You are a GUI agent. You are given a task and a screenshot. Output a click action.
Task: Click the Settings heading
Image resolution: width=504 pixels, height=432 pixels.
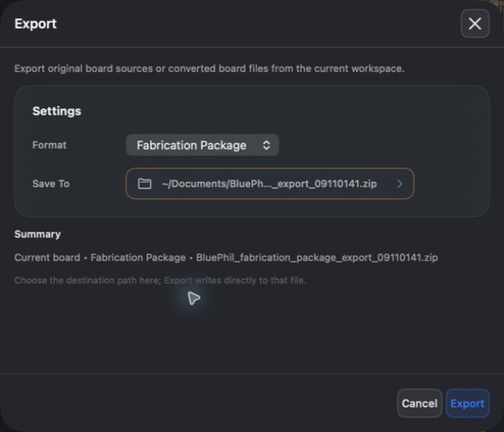point(57,111)
